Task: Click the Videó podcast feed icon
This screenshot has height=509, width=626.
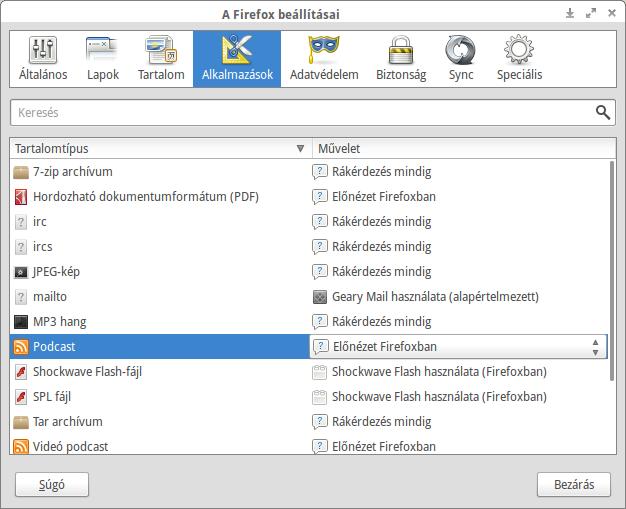Action: [x=21, y=446]
